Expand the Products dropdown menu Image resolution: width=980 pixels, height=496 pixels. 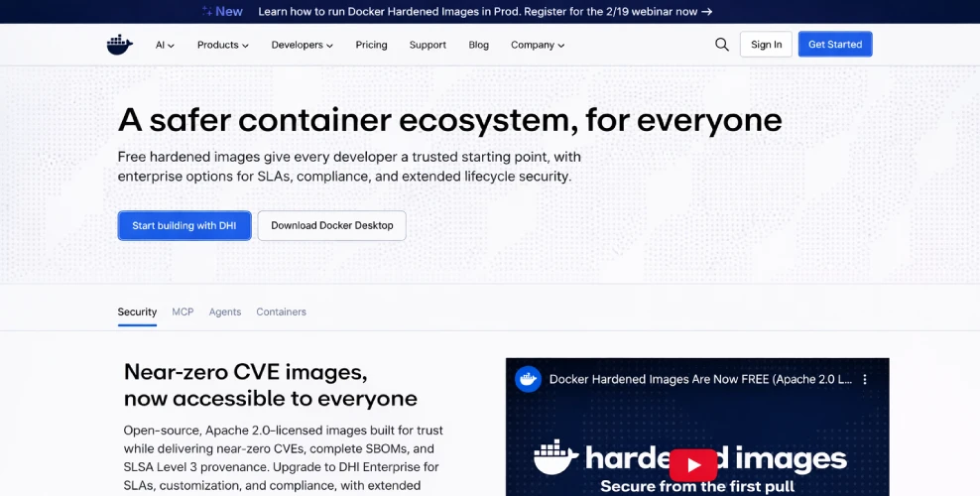coord(222,45)
